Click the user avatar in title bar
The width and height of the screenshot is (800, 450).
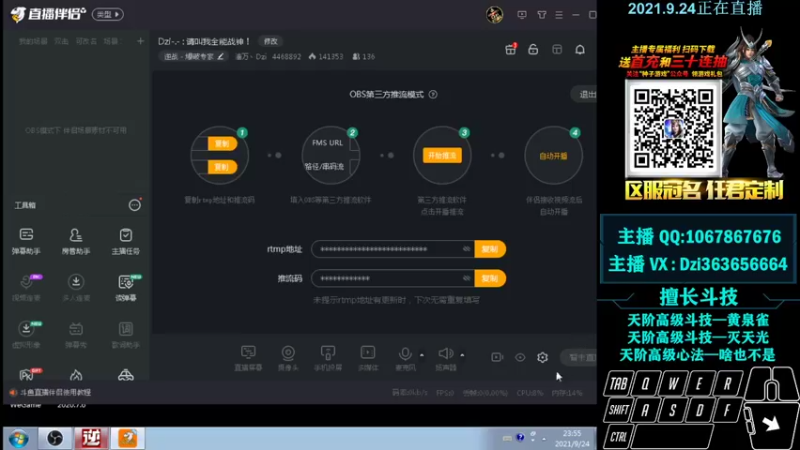pos(494,15)
